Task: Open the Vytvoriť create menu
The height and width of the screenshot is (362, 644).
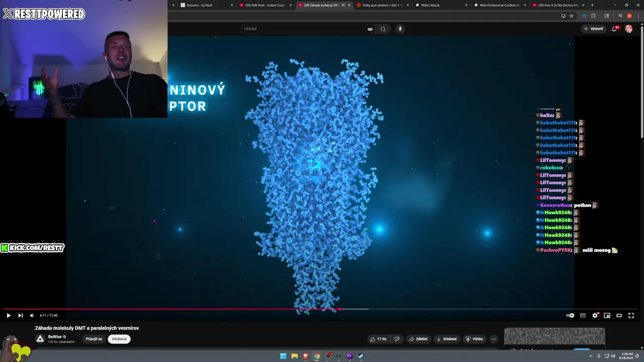Action: pyautogui.click(x=593, y=29)
